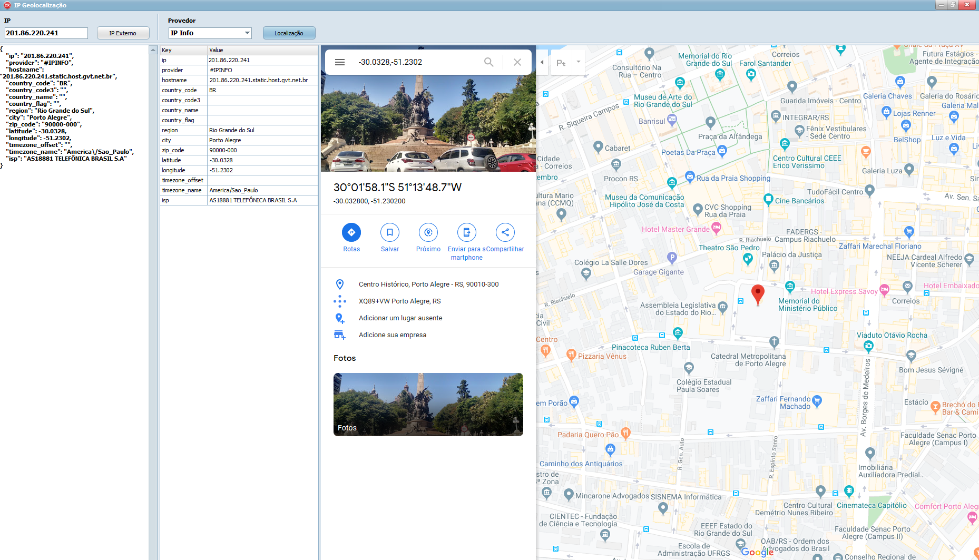Click the Compartilhar share icon

pyautogui.click(x=505, y=232)
